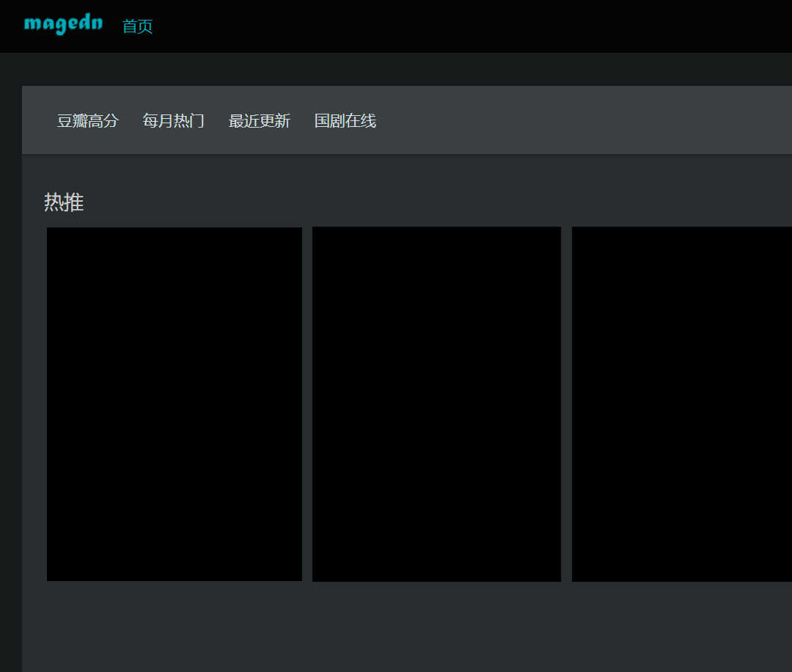Viewport: 792px width, 672px height.
Task: Select the leftmost black thumbnail card
Action: pyautogui.click(x=175, y=403)
